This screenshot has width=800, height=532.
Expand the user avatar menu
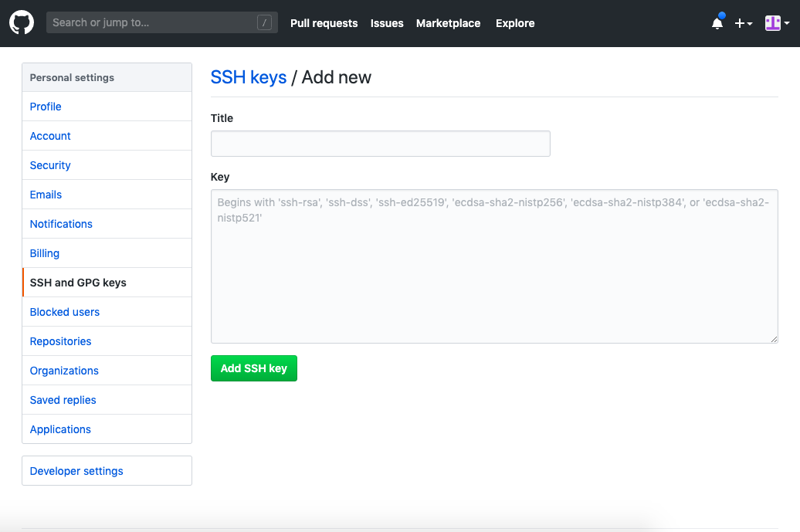pyautogui.click(x=777, y=23)
